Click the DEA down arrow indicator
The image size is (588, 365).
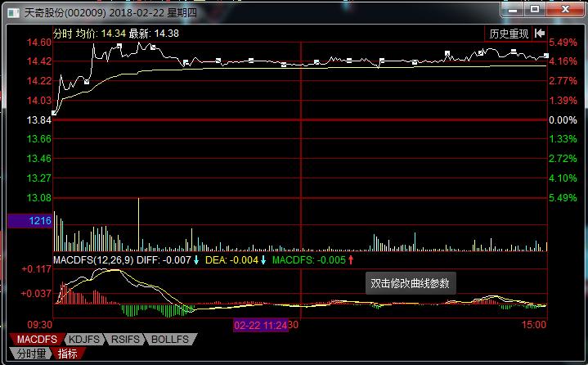(263, 260)
